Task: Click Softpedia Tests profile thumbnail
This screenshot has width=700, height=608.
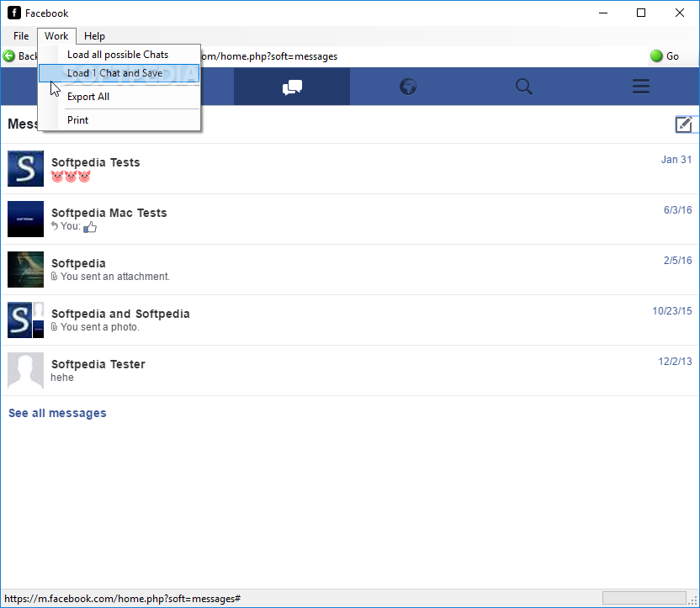Action: (x=25, y=169)
